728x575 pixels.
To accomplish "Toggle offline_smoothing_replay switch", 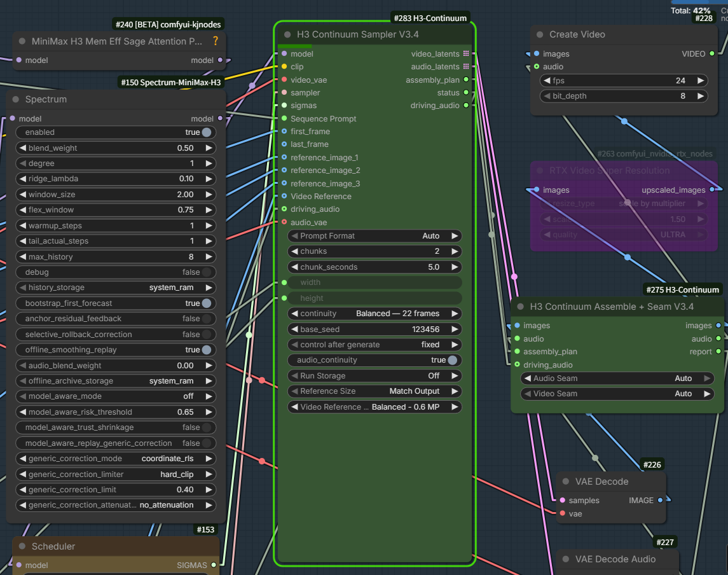I will [207, 350].
